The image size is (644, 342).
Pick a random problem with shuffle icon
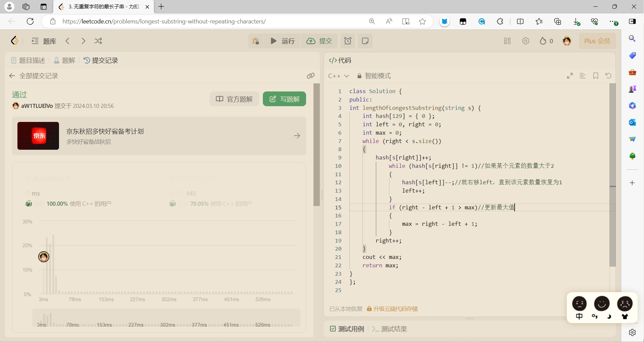98,41
